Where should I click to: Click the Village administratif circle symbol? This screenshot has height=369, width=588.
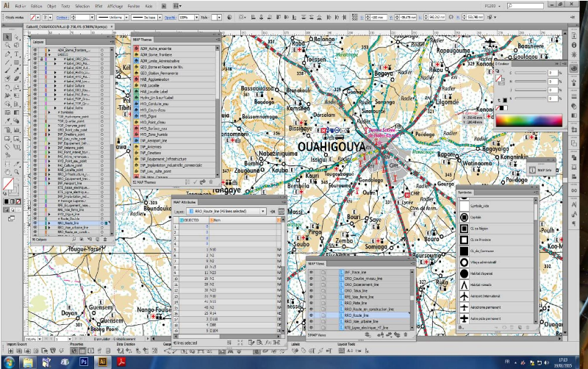point(465,261)
